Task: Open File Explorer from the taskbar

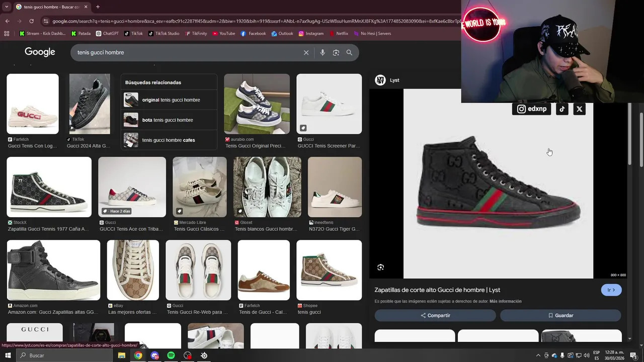Action: point(121,355)
